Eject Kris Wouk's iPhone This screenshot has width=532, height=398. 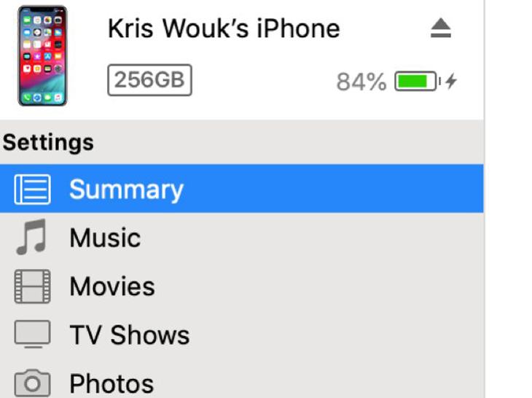(441, 28)
